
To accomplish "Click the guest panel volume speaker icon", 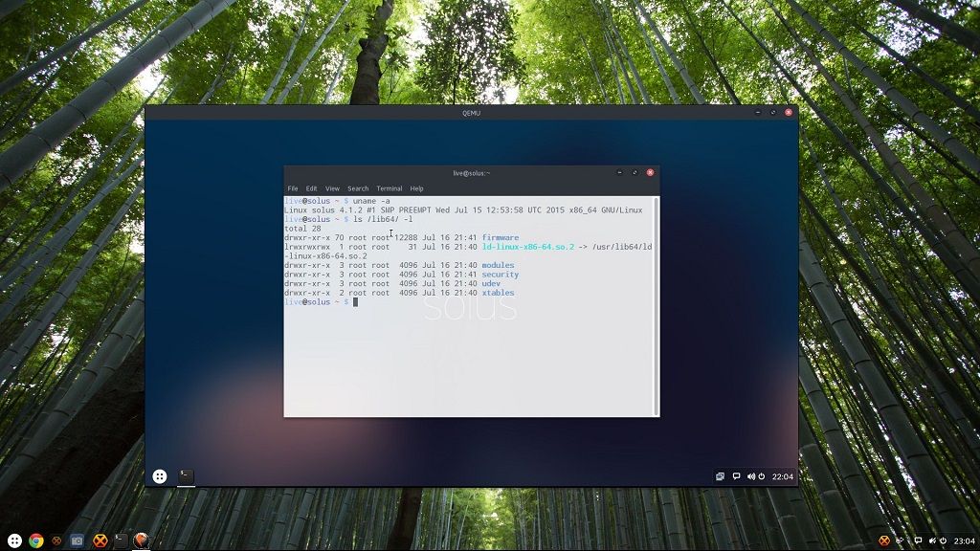I will (x=750, y=476).
